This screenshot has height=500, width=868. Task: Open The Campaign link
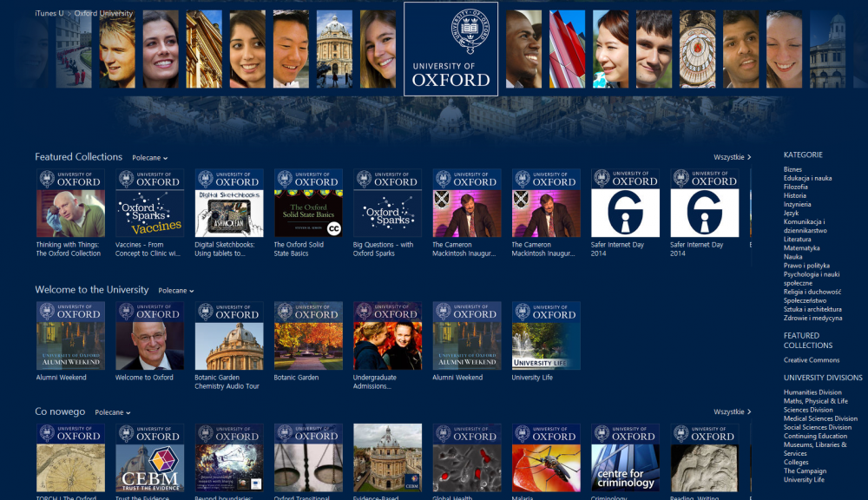pos(805,471)
